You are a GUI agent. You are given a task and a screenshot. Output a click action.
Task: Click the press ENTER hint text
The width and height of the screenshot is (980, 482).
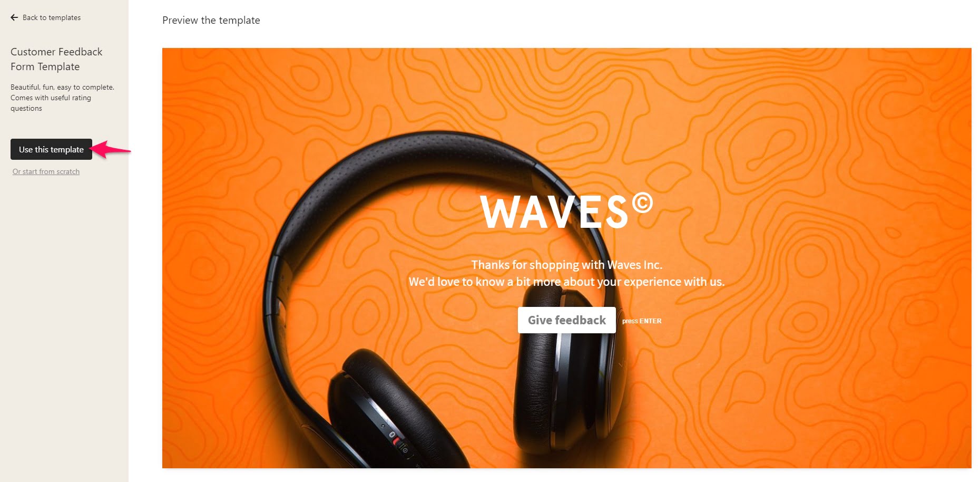coord(641,321)
